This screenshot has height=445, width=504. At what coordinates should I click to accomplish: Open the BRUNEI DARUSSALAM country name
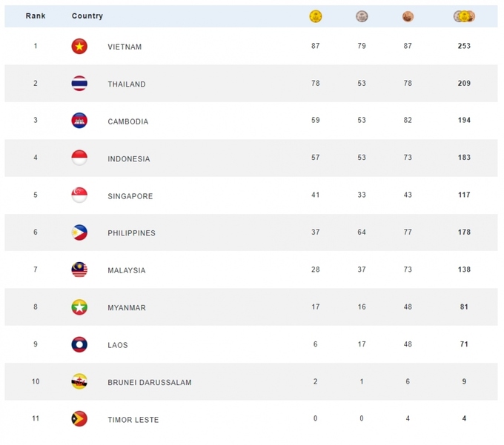(x=150, y=382)
